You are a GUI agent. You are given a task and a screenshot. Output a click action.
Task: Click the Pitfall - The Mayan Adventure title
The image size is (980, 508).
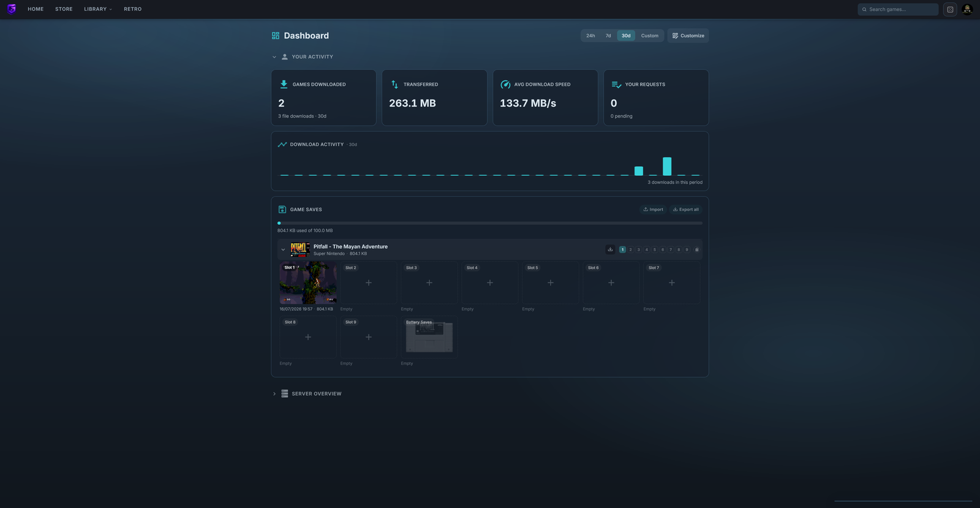pyautogui.click(x=350, y=246)
